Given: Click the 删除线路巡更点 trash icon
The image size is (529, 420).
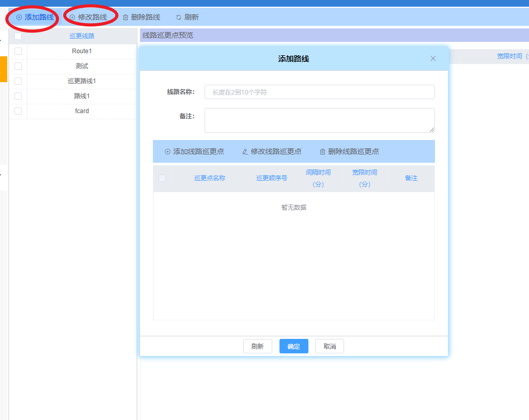Looking at the screenshot, I should tap(322, 152).
